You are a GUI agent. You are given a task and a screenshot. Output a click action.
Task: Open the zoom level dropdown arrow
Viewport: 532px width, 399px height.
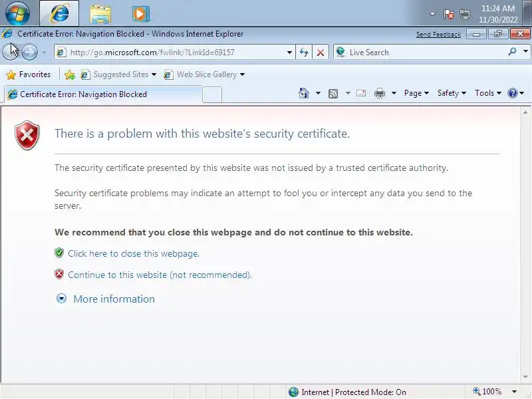[514, 392]
